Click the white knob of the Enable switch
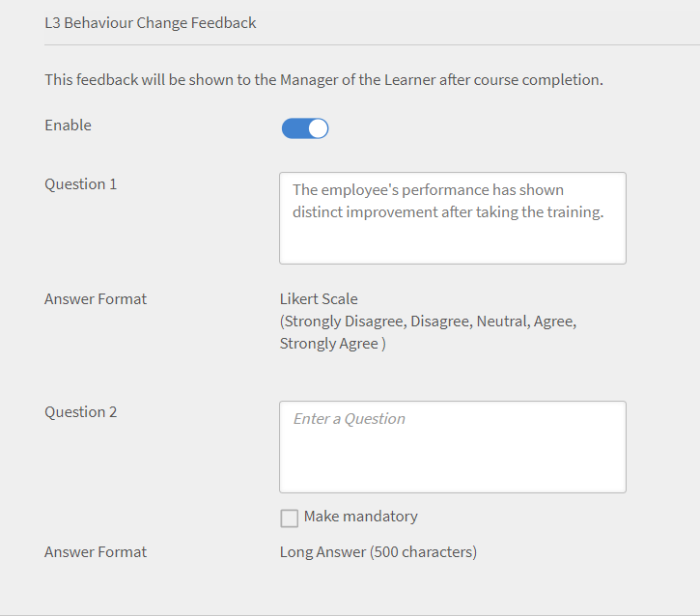Screen dimensions: 700x616 [x=318, y=128]
